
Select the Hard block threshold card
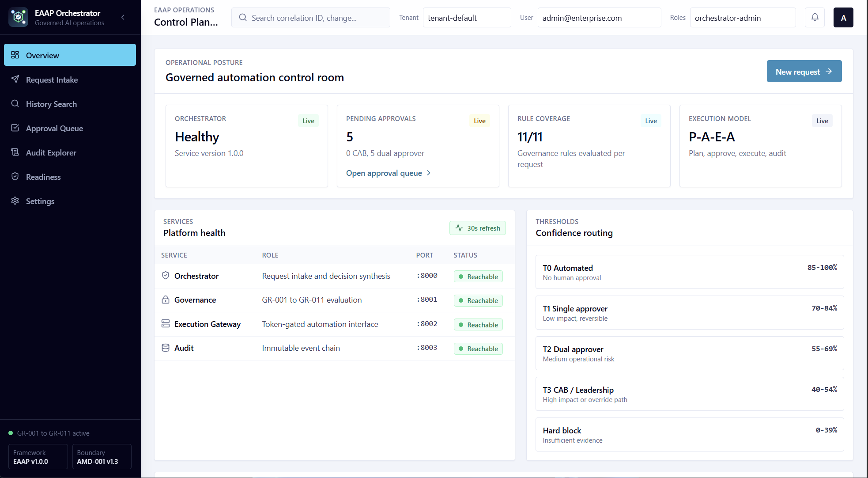(690, 434)
